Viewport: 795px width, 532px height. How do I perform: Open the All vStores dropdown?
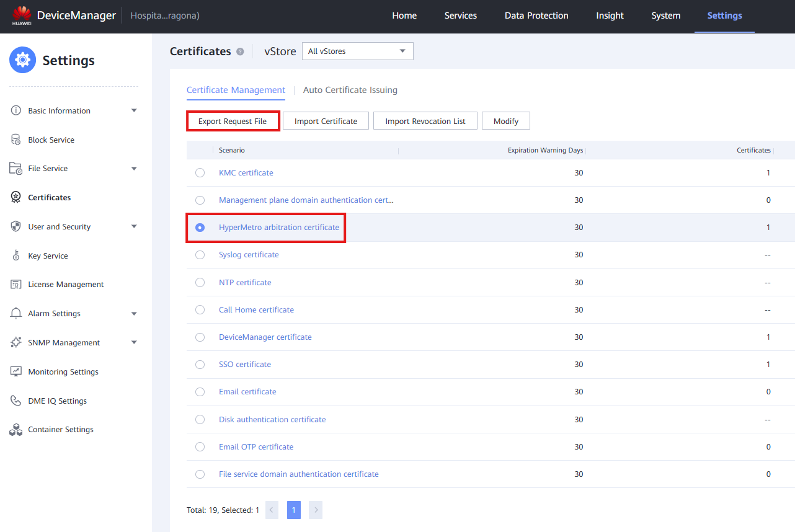click(x=357, y=51)
